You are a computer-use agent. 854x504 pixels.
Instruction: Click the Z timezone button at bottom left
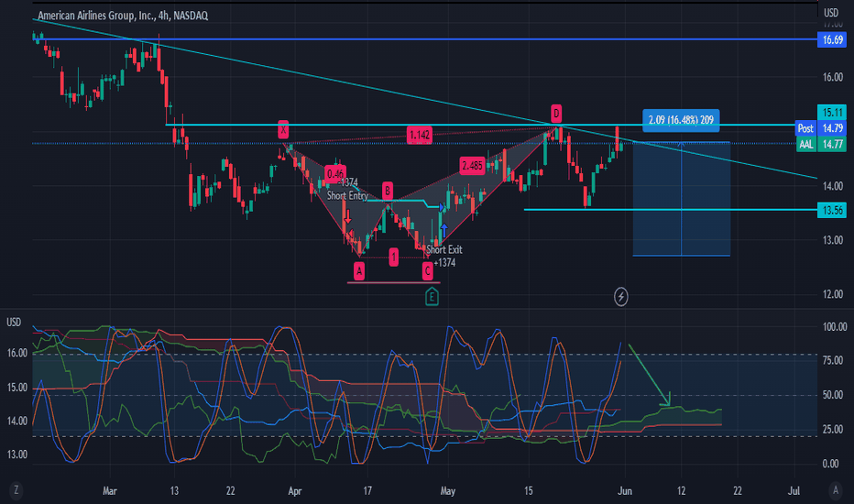16,490
